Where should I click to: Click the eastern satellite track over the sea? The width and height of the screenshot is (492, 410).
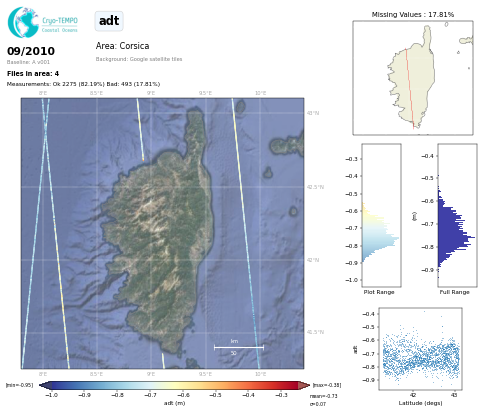point(246,233)
